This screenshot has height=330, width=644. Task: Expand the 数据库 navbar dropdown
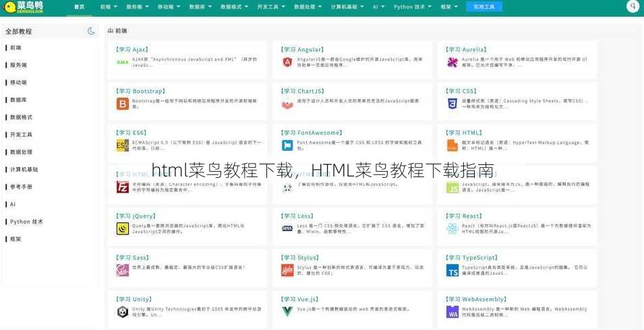[200, 7]
